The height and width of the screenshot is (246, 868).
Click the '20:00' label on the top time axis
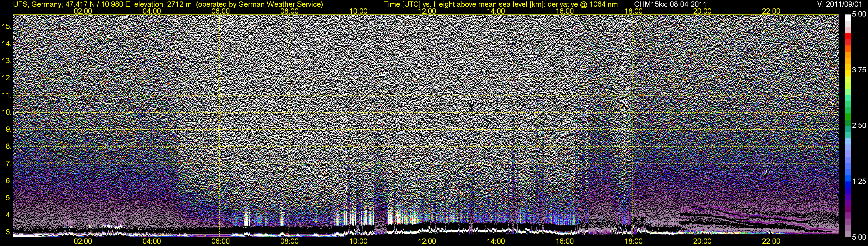[x=702, y=11]
